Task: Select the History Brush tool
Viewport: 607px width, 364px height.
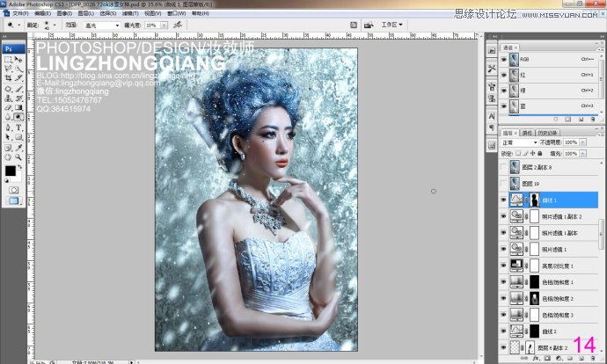Action: 18,98
